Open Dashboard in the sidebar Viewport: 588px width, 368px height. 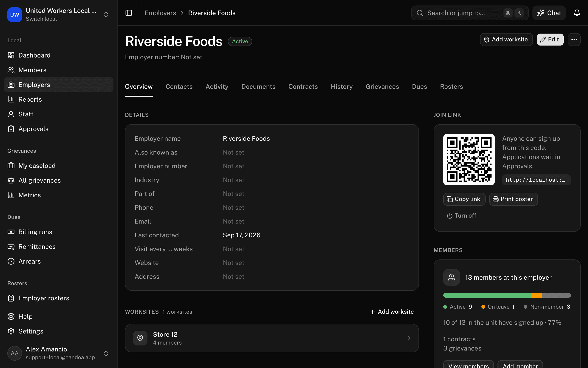click(x=58, y=55)
